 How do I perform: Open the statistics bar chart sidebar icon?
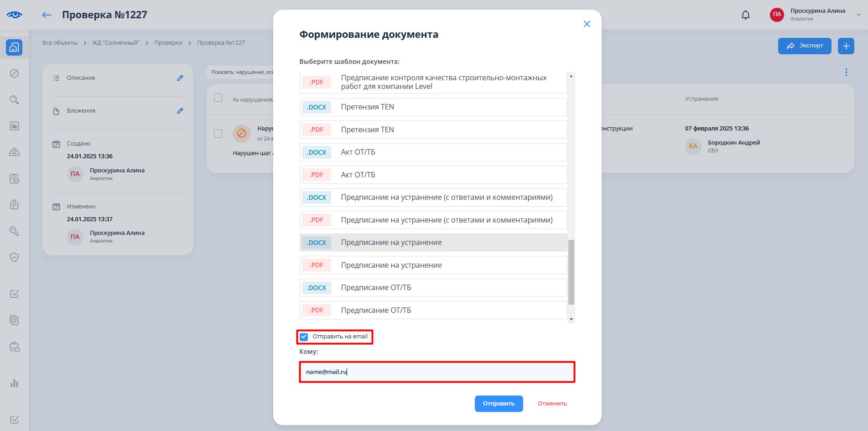(14, 383)
